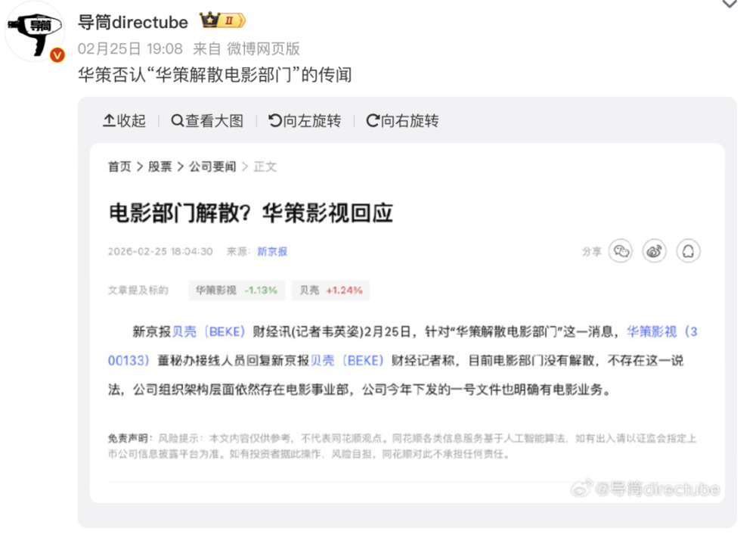Go to the 首页 breadcrumb
This screenshot has height=550, width=756.
[x=119, y=167]
